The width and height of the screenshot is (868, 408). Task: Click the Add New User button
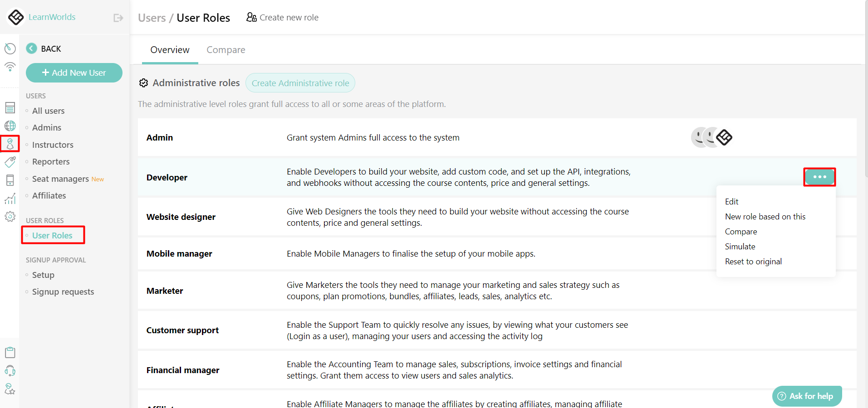pos(74,73)
